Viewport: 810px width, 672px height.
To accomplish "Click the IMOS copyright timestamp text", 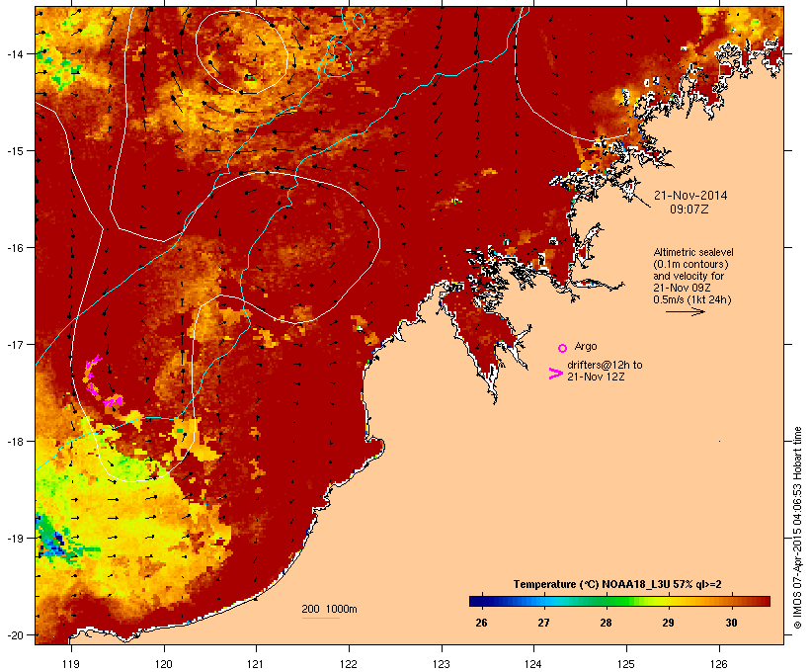I will coord(797,528).
